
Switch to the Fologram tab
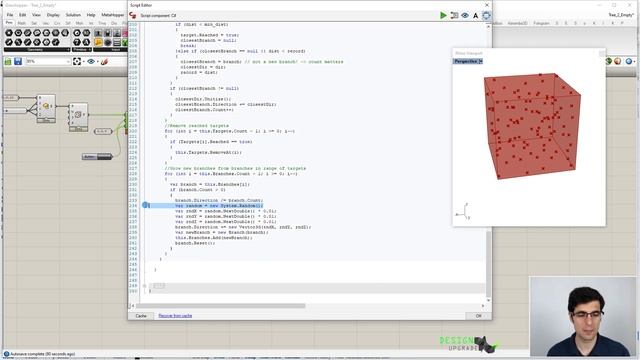point(542,23)
